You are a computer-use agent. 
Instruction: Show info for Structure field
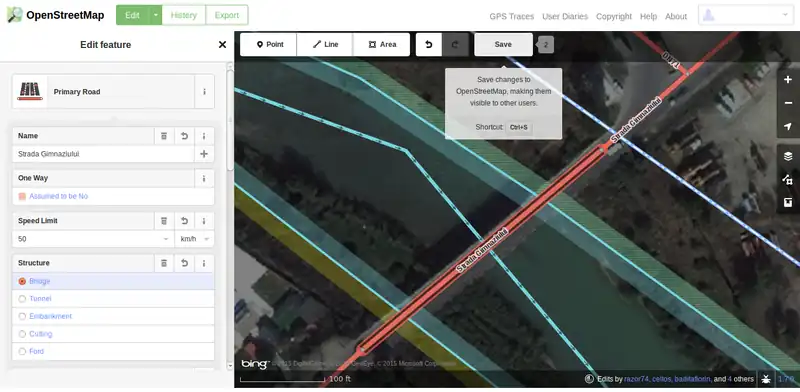pos(204,263)
